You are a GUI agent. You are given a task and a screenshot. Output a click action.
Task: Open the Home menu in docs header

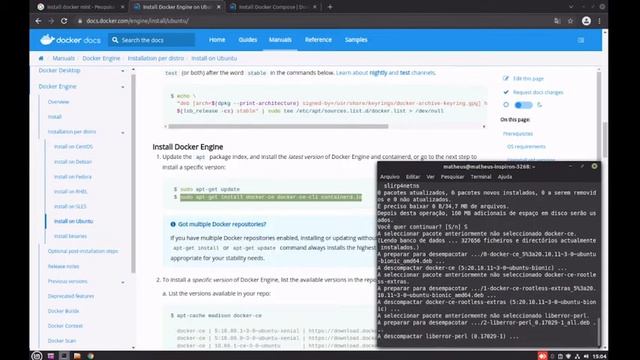click(217, 40)
